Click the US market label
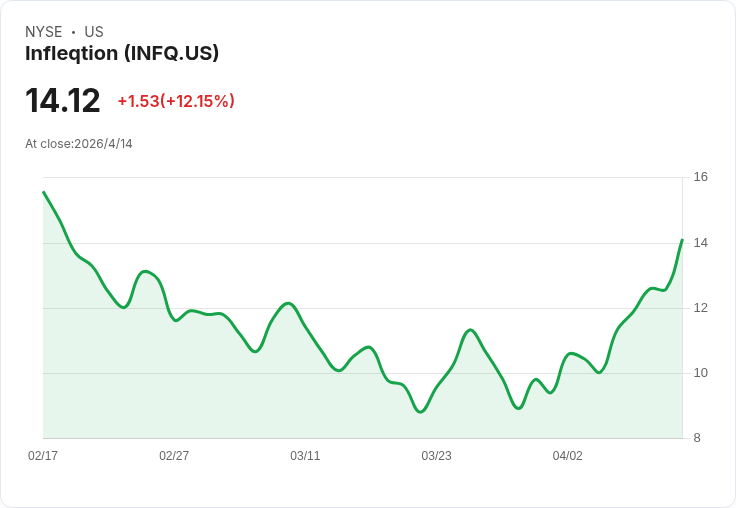736x508 pixels. click(x=94, y=32)
